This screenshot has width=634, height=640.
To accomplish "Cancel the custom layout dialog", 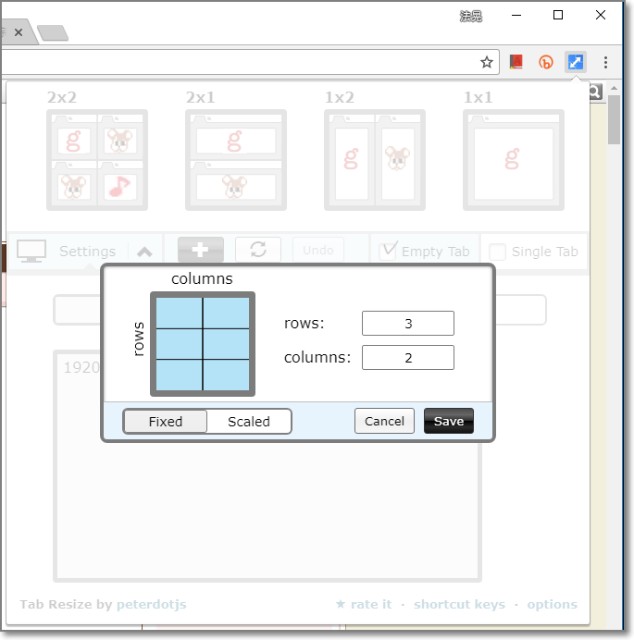I will 384,421.
